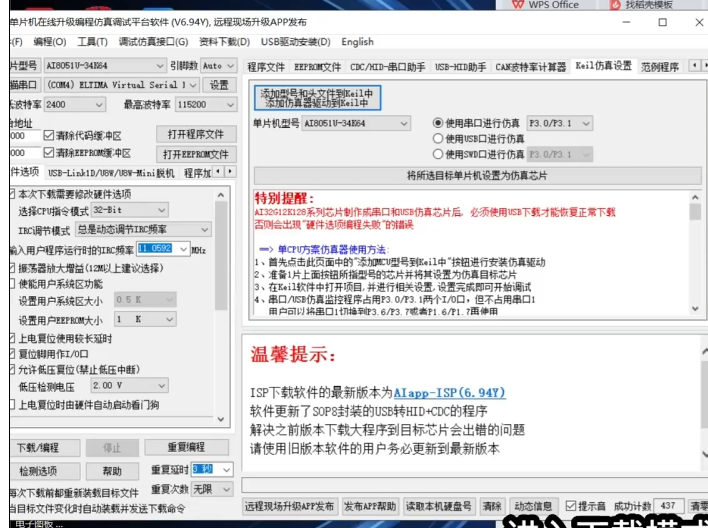This screenshot has width=708, height=528.
Task: Select 使用USB口进行仿真 radio button
Action: point(438,138)
